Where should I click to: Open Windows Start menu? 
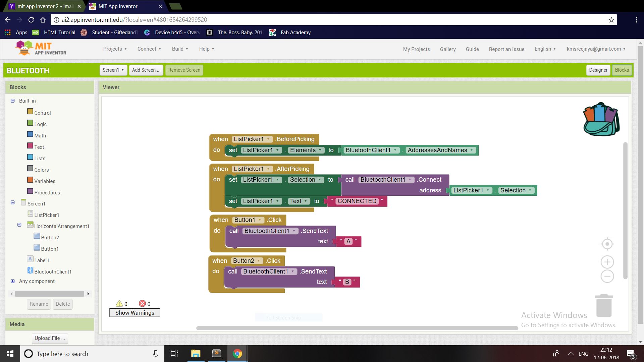point(10,354)
